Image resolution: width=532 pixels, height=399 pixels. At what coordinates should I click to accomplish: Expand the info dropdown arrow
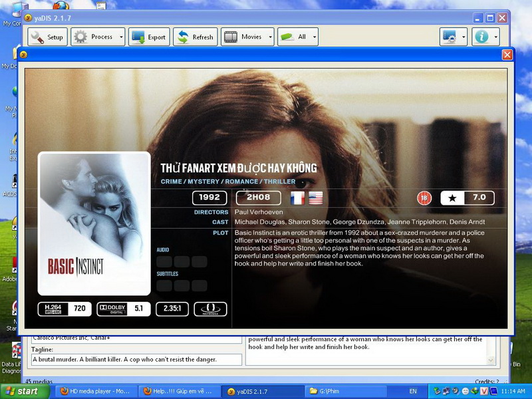pyautogui.click(x=495, y=37)
